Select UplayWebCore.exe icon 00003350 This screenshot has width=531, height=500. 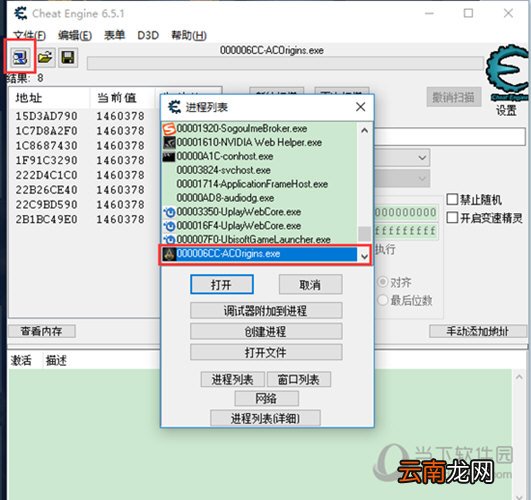169,212
